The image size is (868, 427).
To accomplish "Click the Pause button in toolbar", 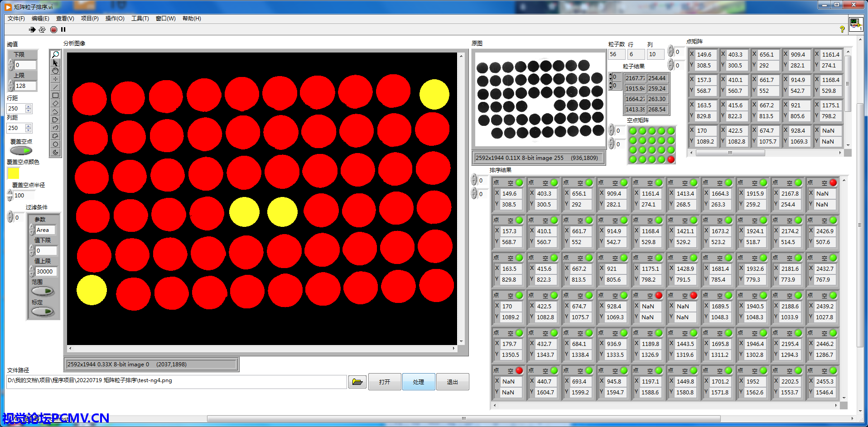I will (63, 29).
